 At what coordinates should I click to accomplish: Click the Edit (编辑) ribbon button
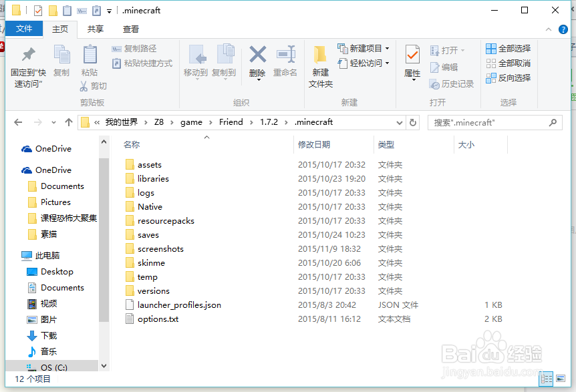click(444, 67)
